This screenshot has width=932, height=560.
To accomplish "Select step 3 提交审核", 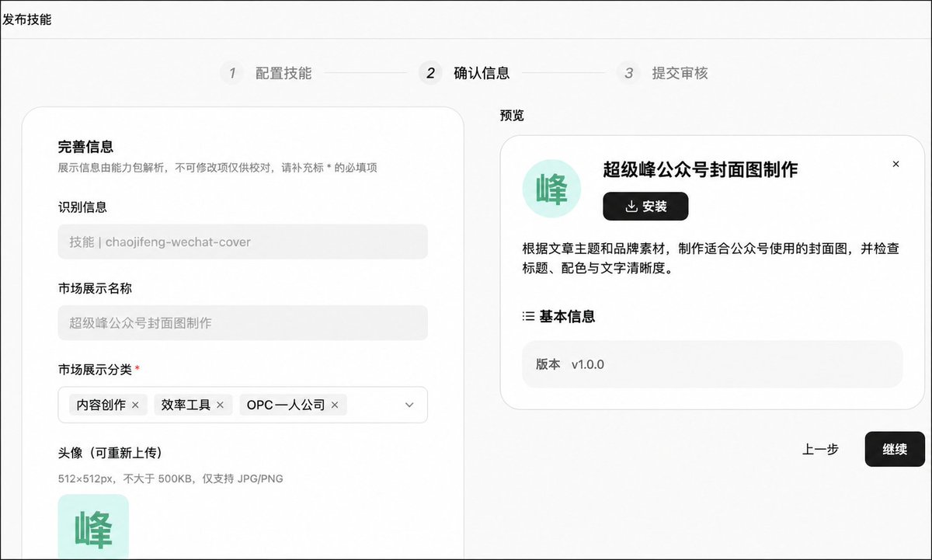I will coord(662,73).
